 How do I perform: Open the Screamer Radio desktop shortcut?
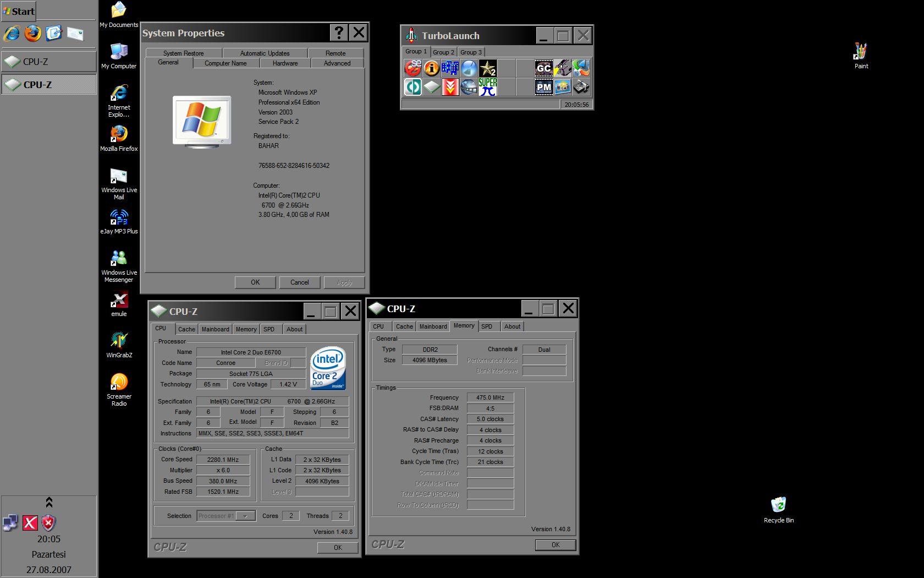coord(119,390)
